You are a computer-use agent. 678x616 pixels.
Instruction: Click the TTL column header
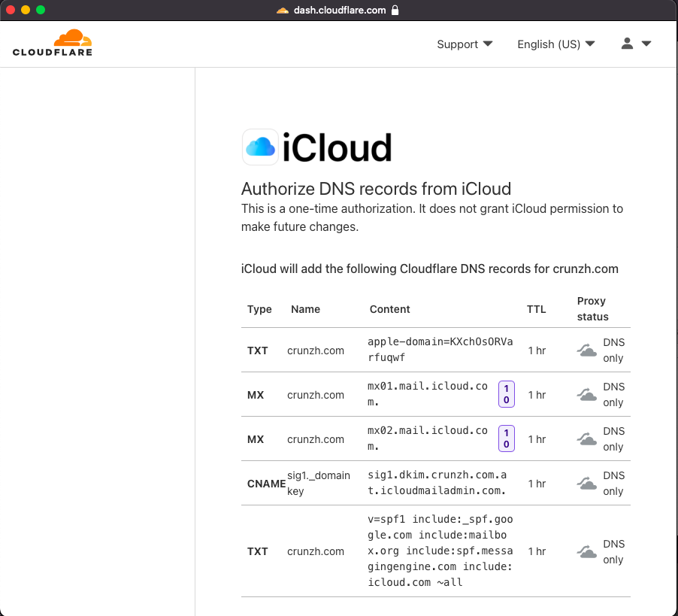536,309
